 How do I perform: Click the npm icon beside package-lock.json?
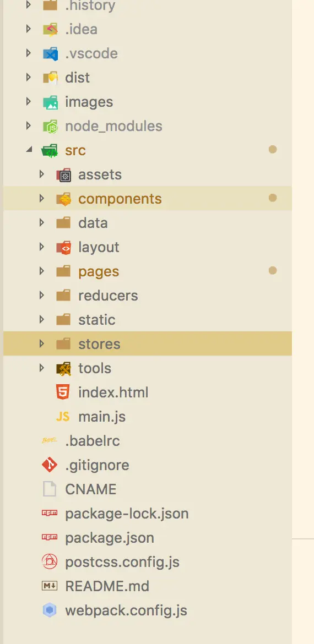coord(50,512)
